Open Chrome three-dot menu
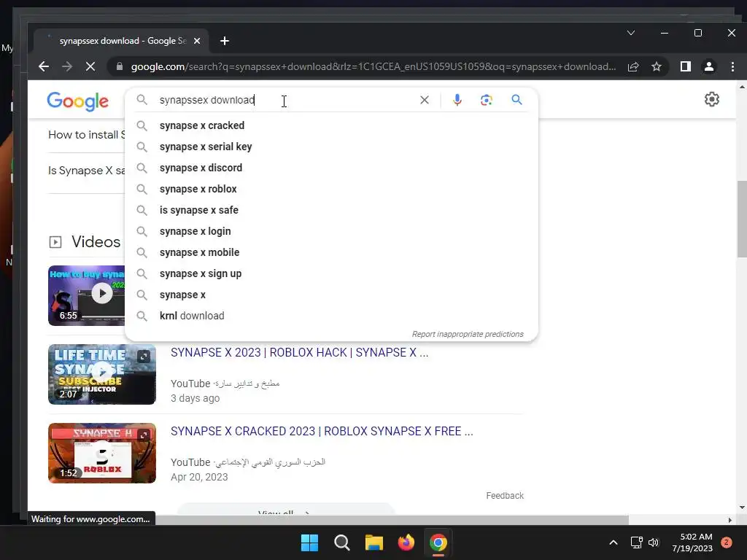 732,66
